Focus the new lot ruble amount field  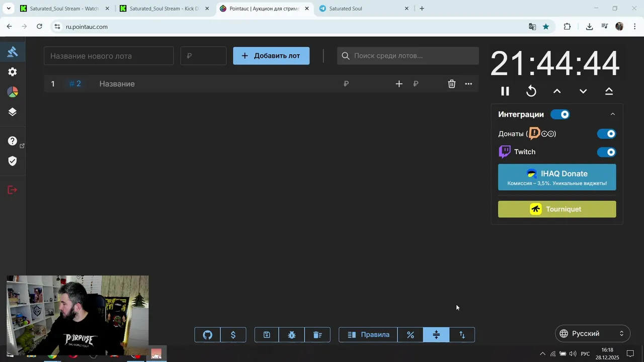click(203, 56)
